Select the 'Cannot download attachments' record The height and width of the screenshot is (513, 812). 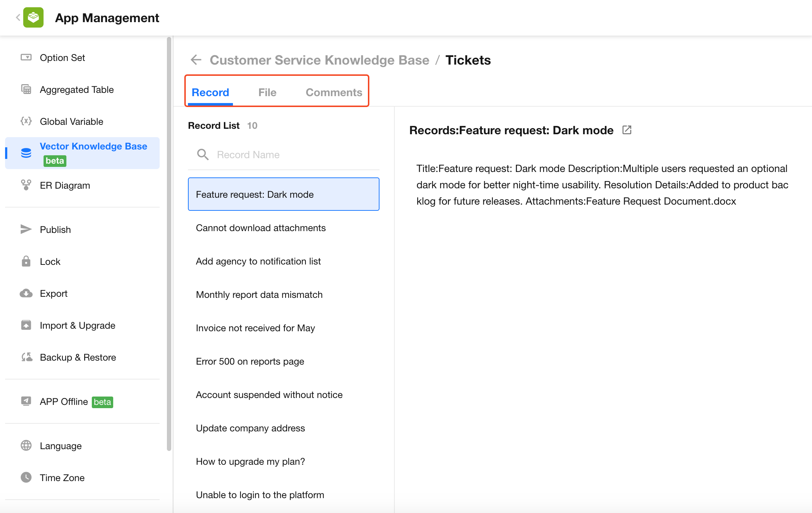pyautogui.click(x=261, y=228)
